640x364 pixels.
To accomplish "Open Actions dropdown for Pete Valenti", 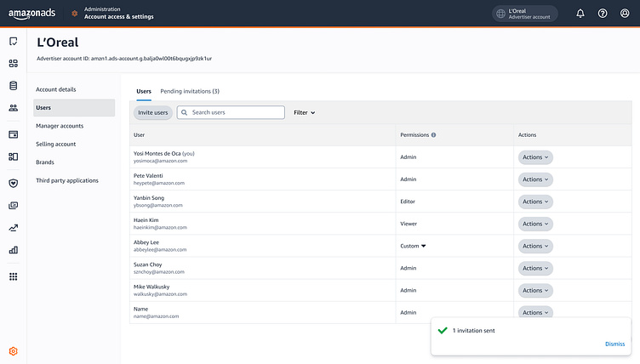I will (x=535, y=179).
